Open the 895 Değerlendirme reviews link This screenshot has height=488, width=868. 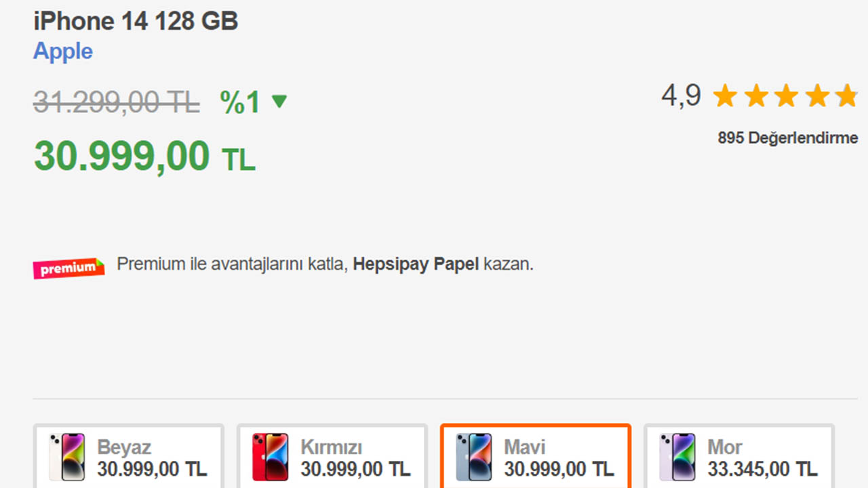click(787, 138)
